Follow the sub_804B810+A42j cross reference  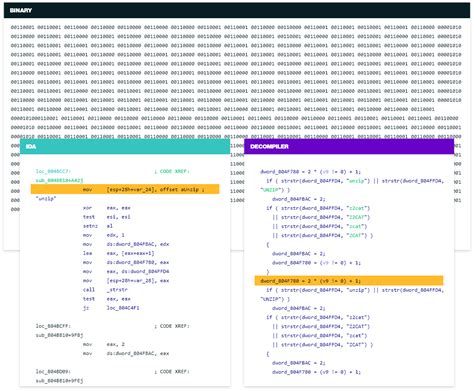tap(59, 180)
